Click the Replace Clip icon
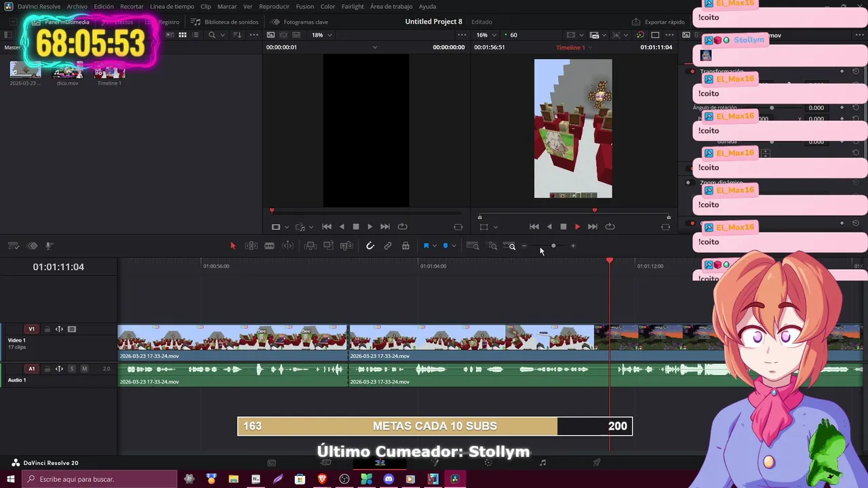 (x=347, y=246)
